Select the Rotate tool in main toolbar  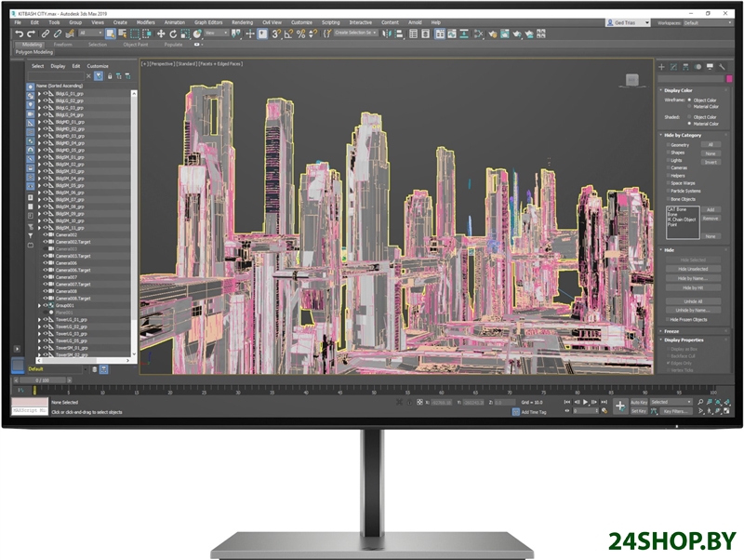(x=174, y=33)
